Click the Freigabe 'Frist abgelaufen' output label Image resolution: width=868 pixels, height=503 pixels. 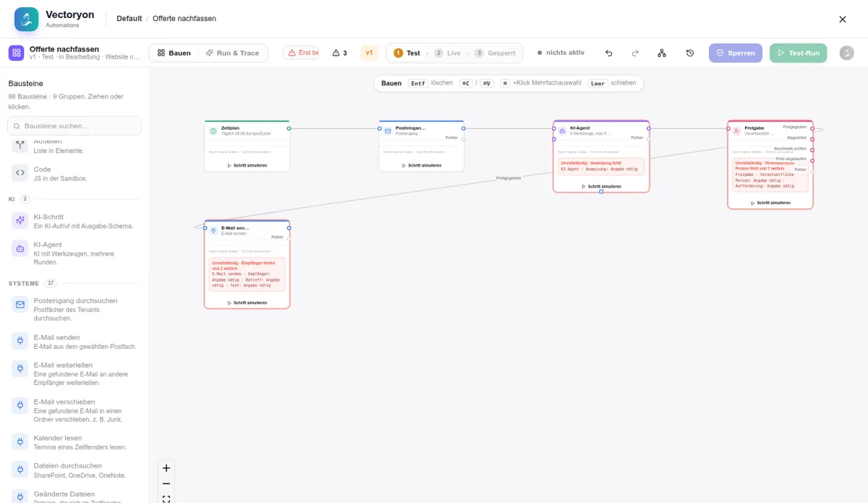(x=791, y=158)
